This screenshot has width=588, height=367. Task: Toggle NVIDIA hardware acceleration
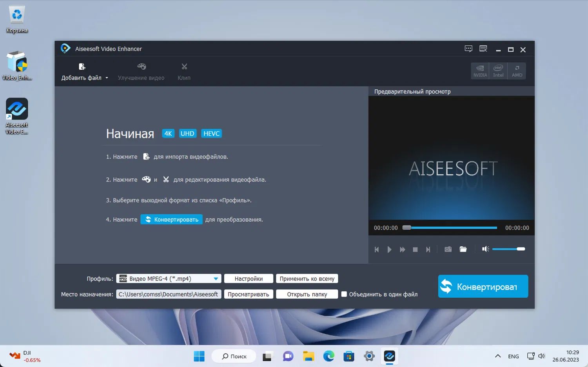coord(480,71)
